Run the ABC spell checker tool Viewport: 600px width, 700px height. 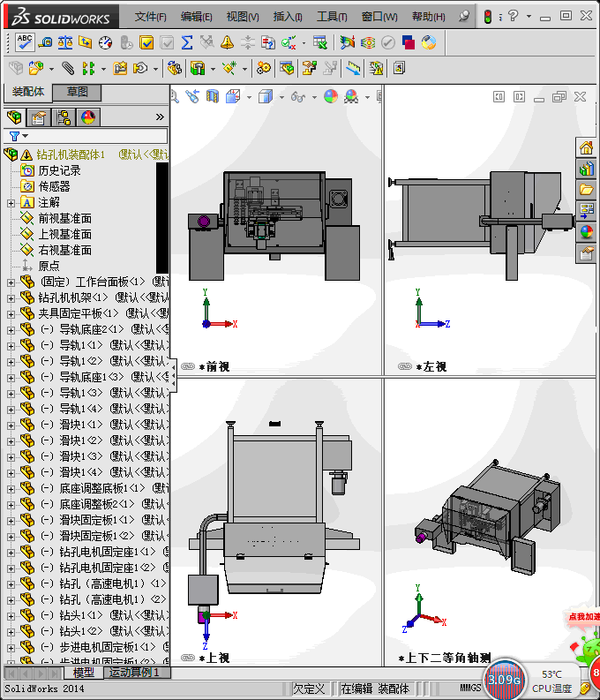coord(24,42)
